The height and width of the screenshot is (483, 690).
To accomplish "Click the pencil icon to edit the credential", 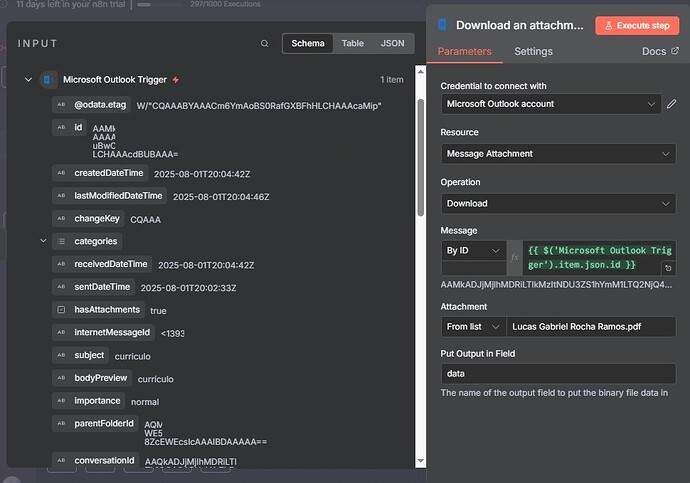I will [671, 104].
